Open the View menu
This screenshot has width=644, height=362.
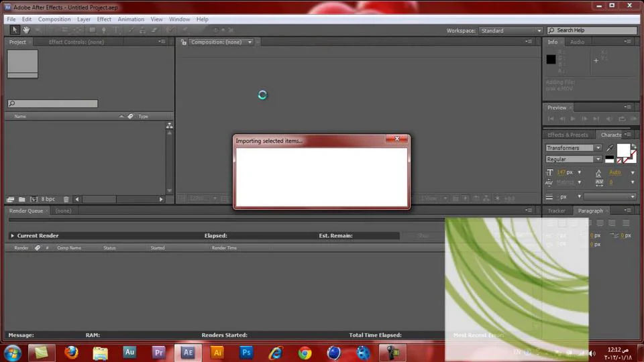click(156, 19)
